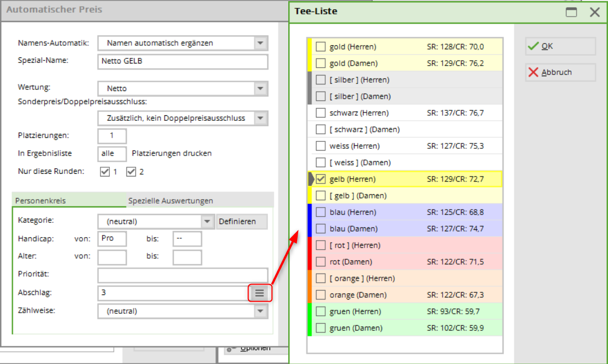Screen dimensions: 608x364
Task: Uncheck the gelb (Herren) tee checkbox
Action: pos(321,179)
